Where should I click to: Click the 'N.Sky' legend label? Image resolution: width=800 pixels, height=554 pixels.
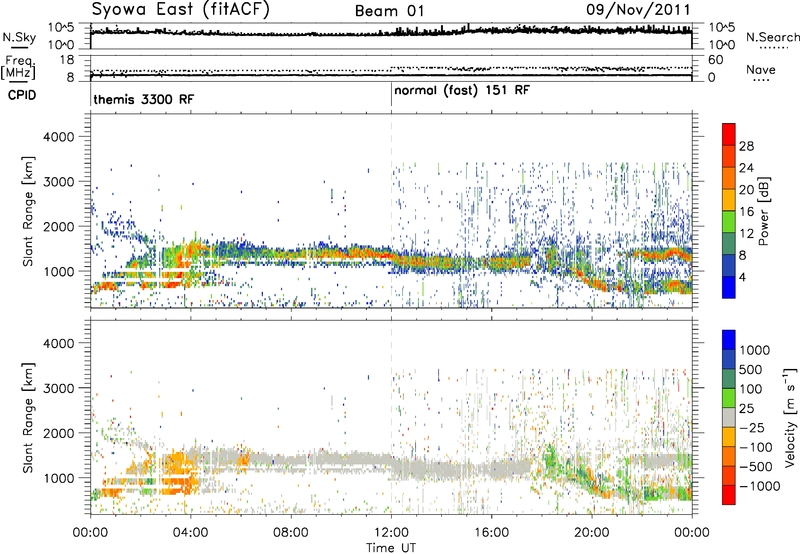(x=19, y=37)
